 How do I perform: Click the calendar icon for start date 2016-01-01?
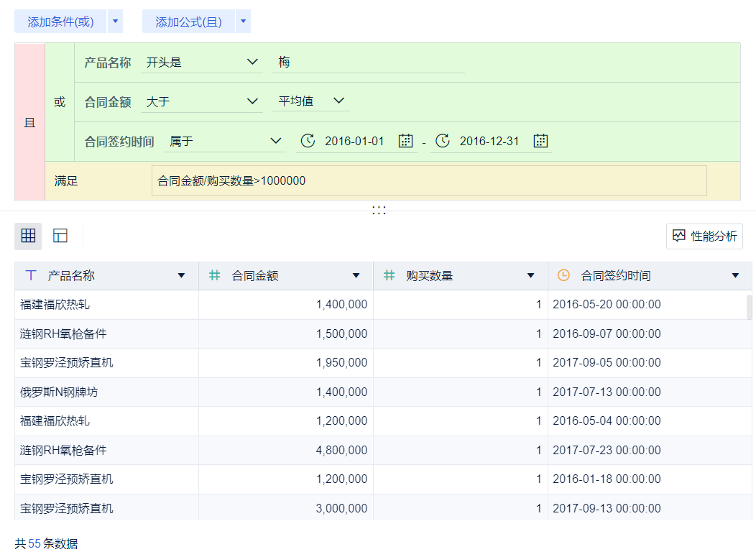click(406, 141)
